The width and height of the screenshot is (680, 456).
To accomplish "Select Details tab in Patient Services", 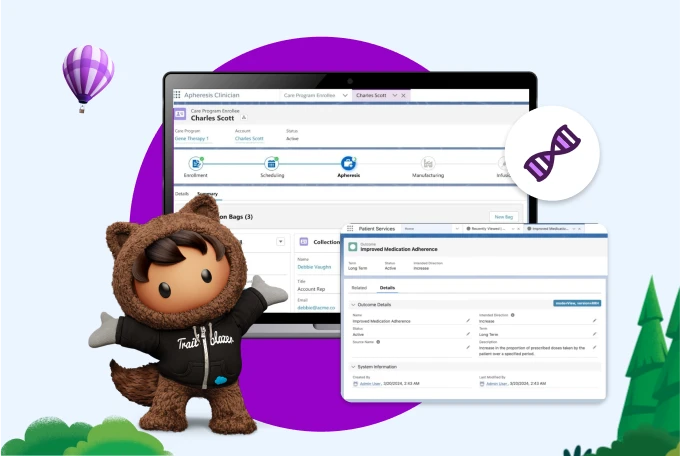I will coord(387,288).
